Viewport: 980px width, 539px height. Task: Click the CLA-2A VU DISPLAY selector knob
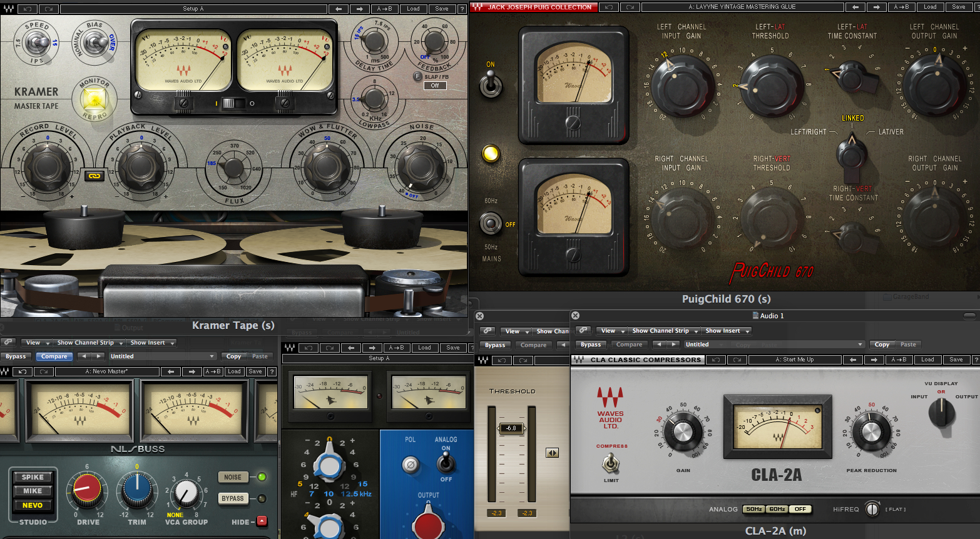pos(941,413)
